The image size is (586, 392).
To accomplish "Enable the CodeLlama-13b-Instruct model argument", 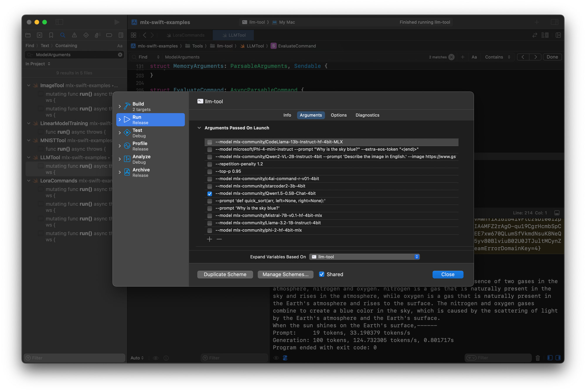I will click(x=209, y=142).
